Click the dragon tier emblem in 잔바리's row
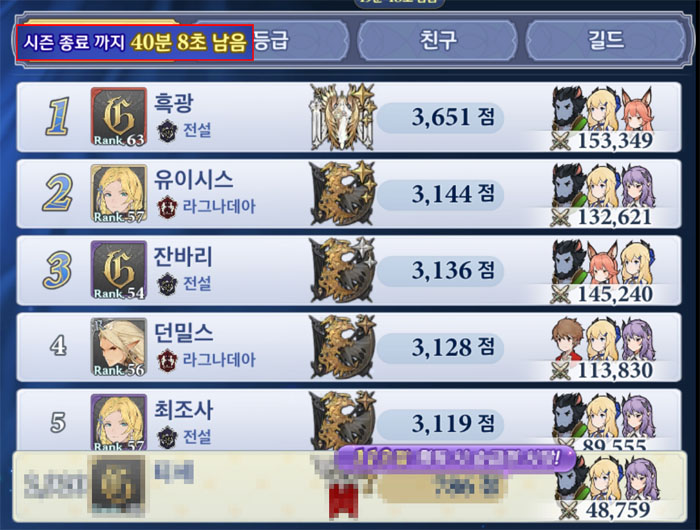700x530 pixels. [343, 270]
